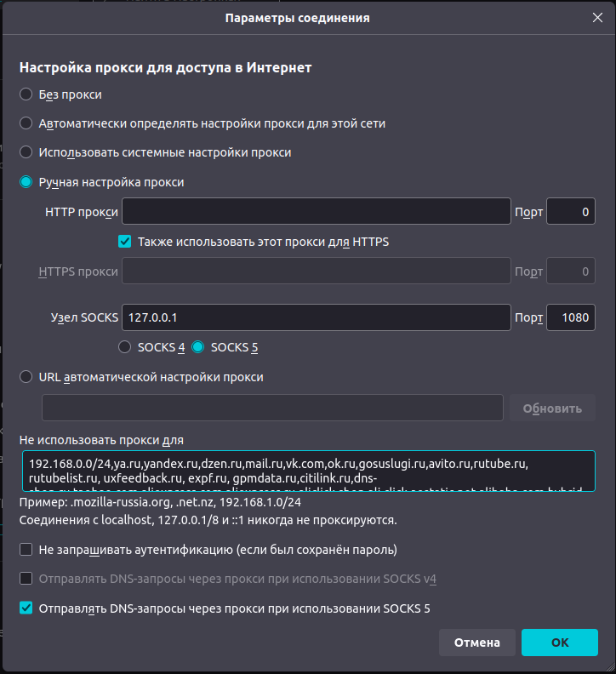
Task: Select the SOCKS 5 radio button
Action: tap(198, 347)
